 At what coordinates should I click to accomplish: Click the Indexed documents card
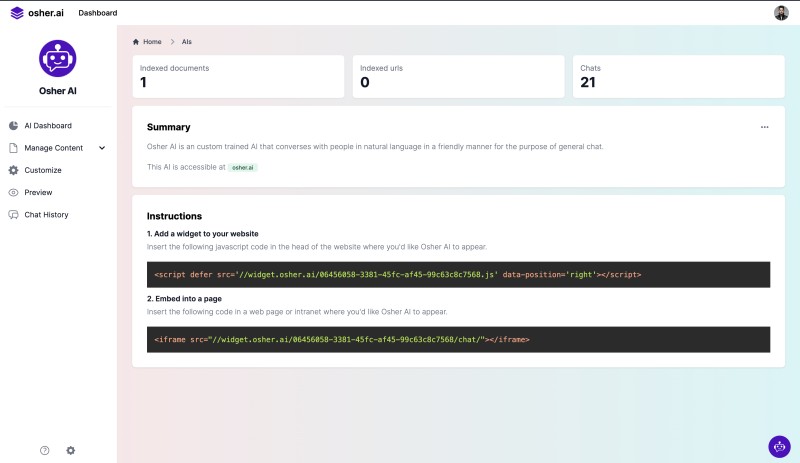point(238,77)
